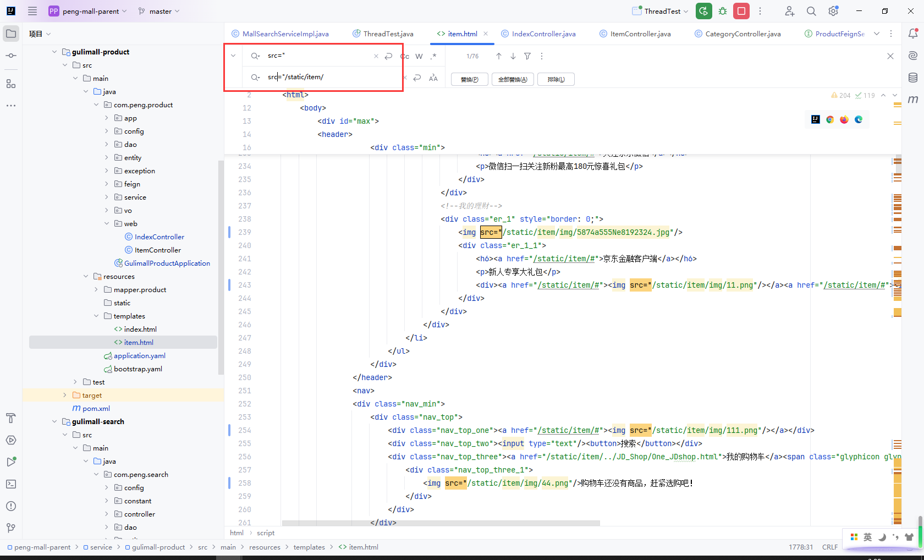Viewport: 924px width, 560px height.
Task: Close the find and replace bar
Action: tap(890, 56)
